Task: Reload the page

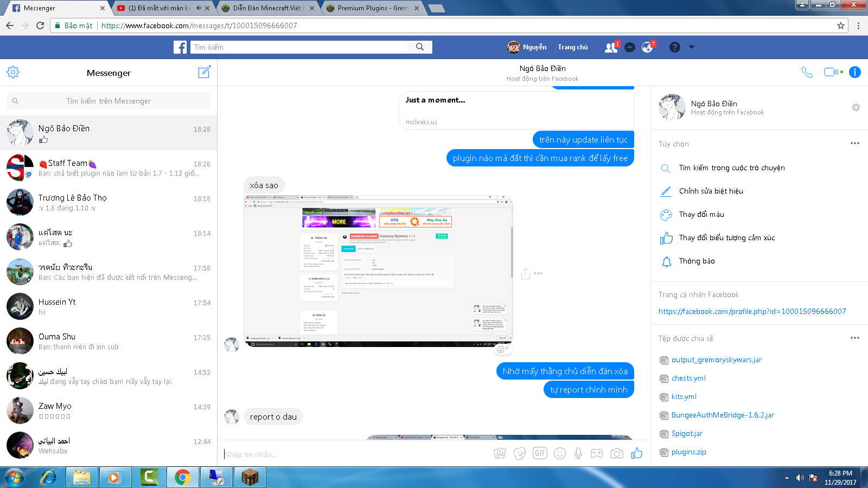Action: pyautogui.click(x=40, y=25)
